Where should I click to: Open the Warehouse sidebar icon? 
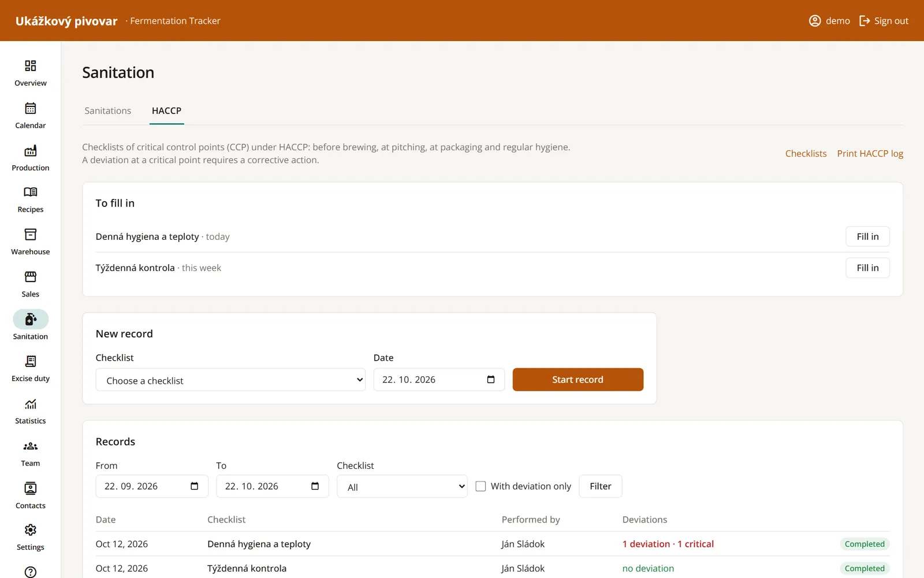click(31, 235)
